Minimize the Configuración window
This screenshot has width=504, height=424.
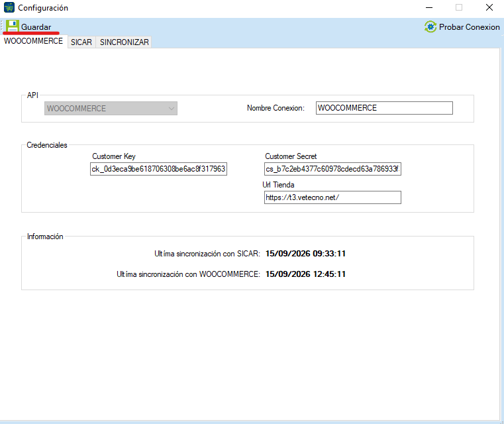click(x=429, y=7)
